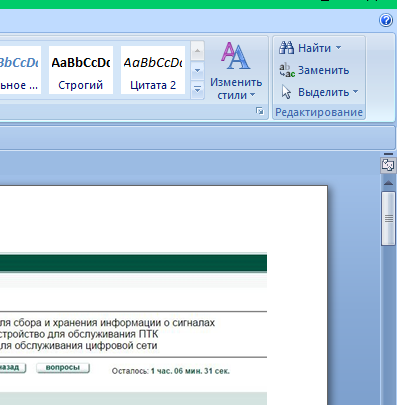Apply the Строгий style
This screenshot has height=405, width=397.
point(81,70)
